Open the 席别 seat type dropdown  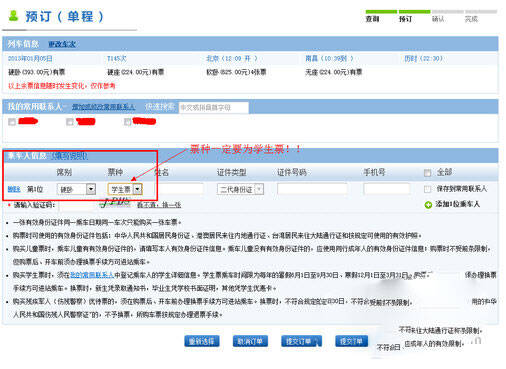pyautogui.click(x=76, y=189)
